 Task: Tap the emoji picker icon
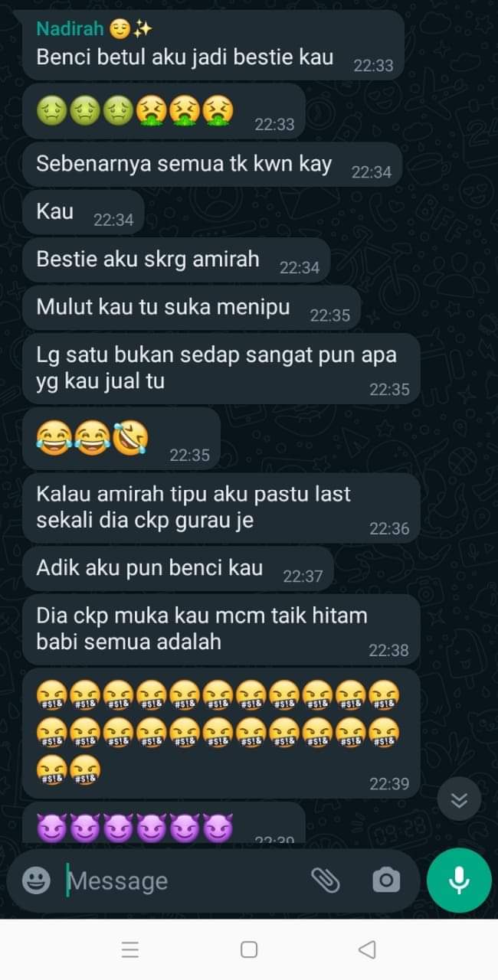[x=36, y=880]
